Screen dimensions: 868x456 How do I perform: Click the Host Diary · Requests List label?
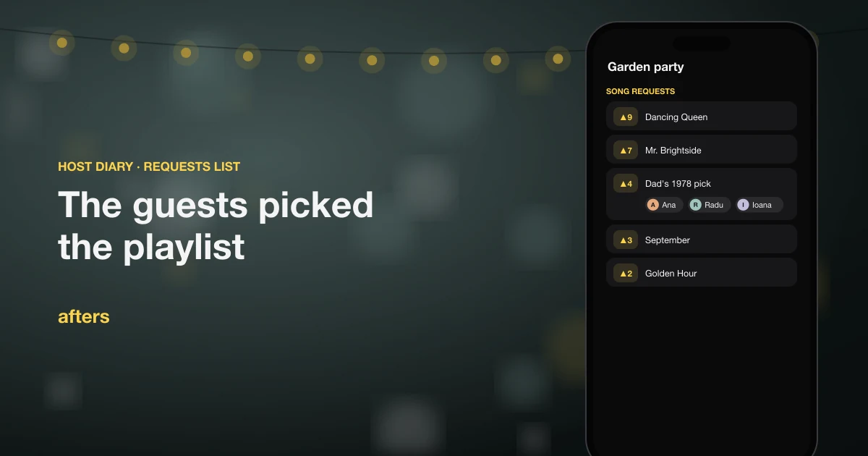(x=149, y=166)
